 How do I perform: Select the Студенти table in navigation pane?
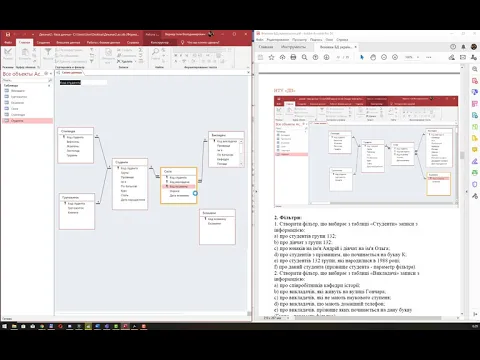click(27, 121)
